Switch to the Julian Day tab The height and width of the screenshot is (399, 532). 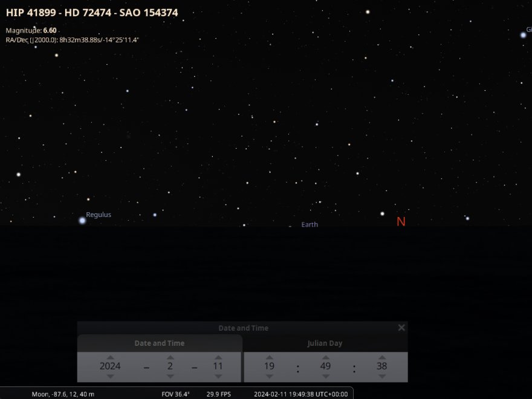pos(325,343)
